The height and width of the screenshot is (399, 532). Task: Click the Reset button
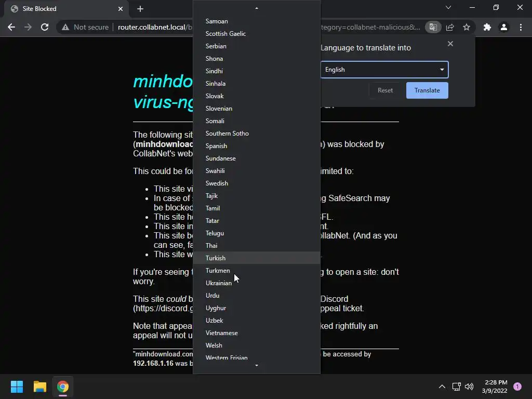pos(385,90)
